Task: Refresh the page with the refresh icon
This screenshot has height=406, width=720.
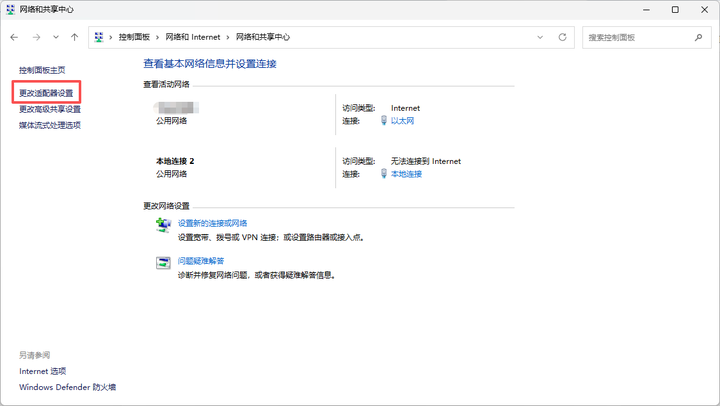Action: tap(562, 37)
